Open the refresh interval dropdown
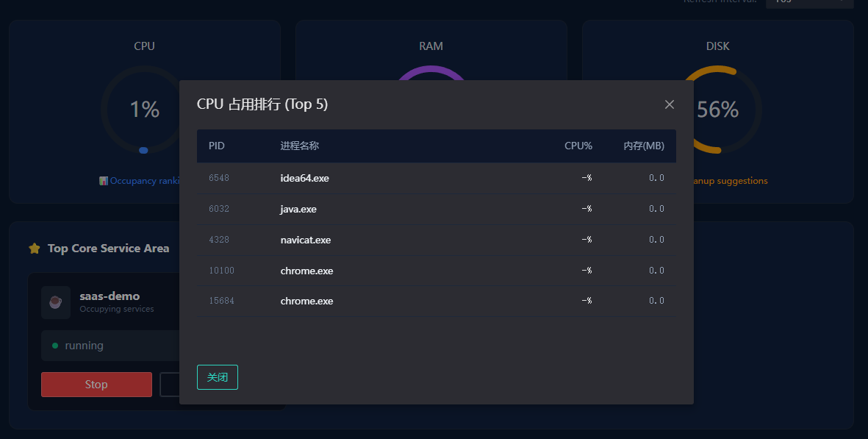The image size is (868, 439). pos(808,3)
